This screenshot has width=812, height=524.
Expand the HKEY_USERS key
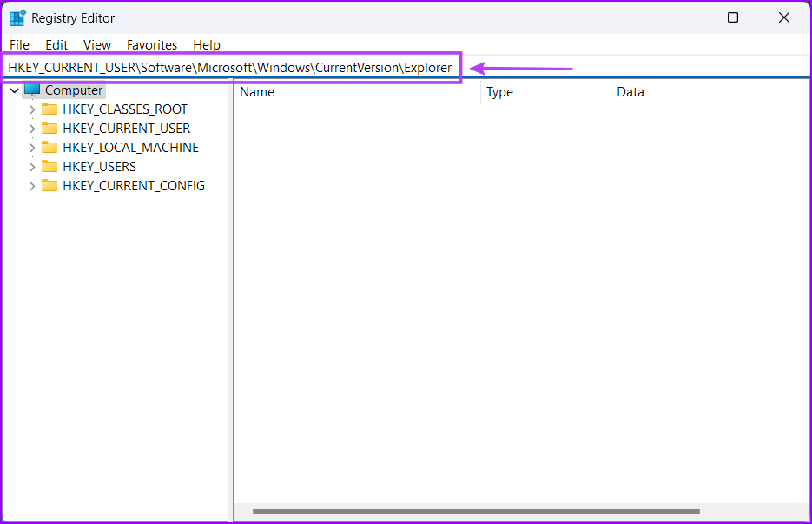pyautogui.click(x=32, y=167)
